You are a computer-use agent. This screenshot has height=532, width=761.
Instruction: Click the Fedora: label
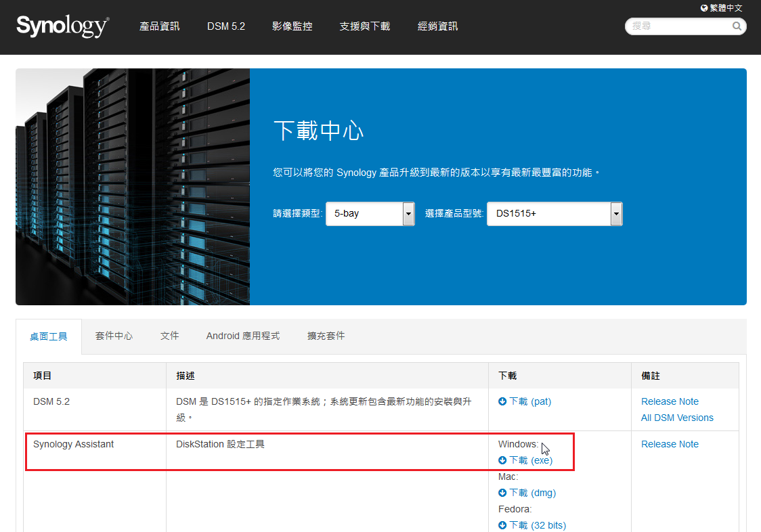point(515,509)
